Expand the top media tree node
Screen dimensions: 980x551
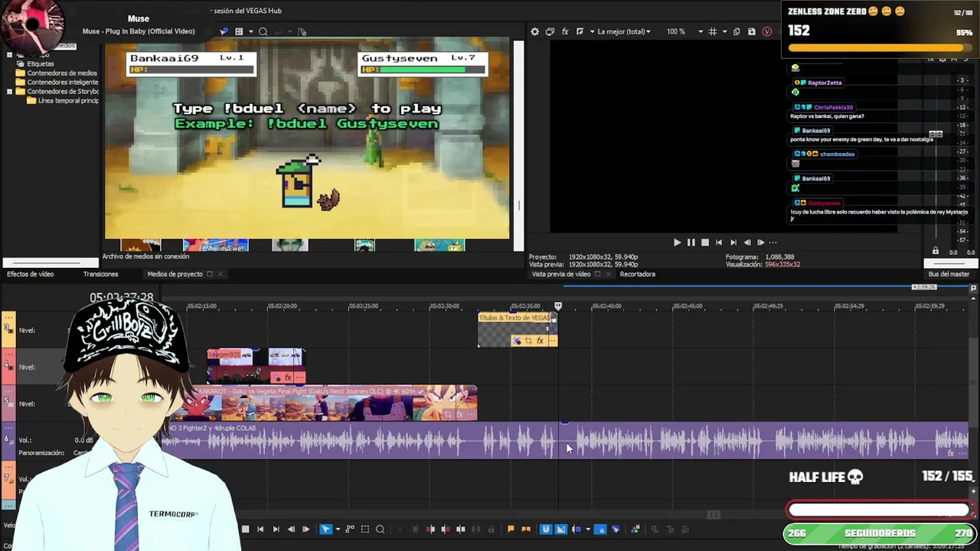click(9, 55)
